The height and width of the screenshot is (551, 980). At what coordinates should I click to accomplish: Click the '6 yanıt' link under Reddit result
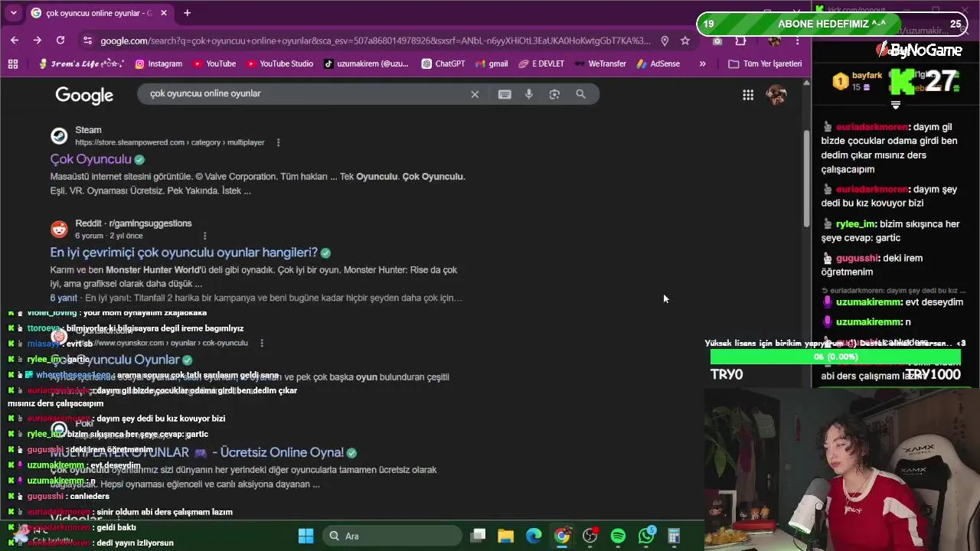coord(64,298)
